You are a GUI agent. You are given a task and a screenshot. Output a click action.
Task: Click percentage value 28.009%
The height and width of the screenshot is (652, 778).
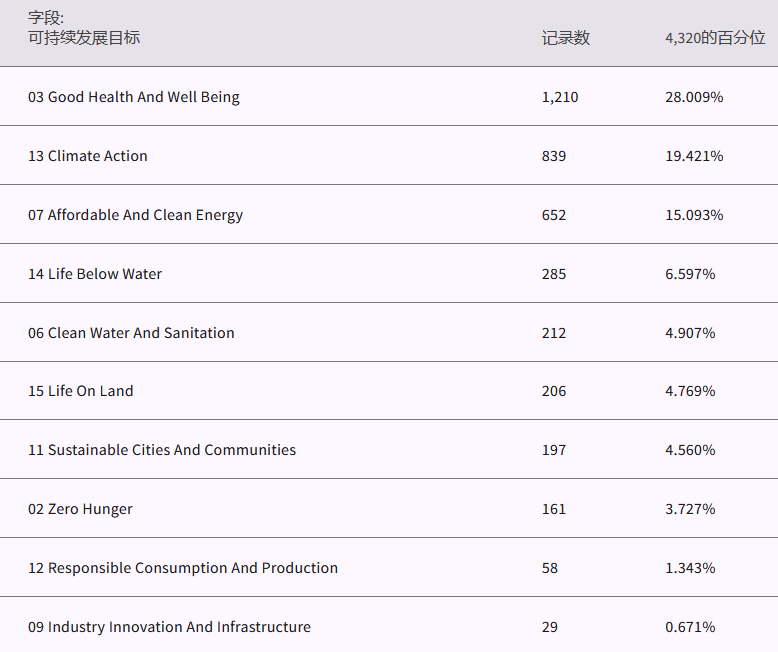(x=694, y=97)
